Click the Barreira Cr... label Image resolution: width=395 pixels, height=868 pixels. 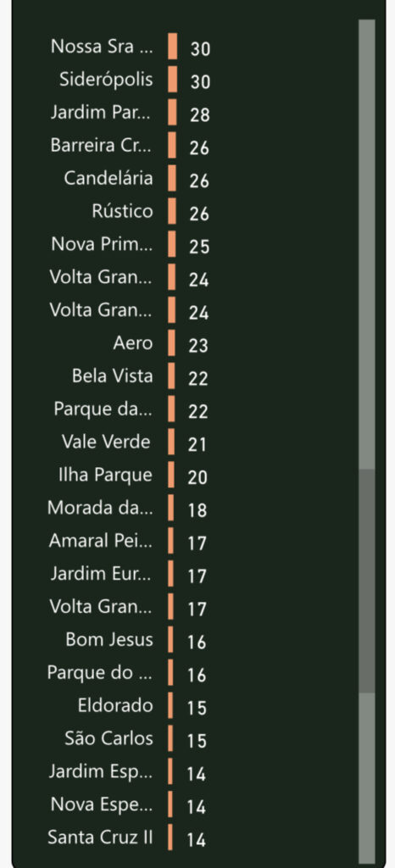[x=101, y=145]
